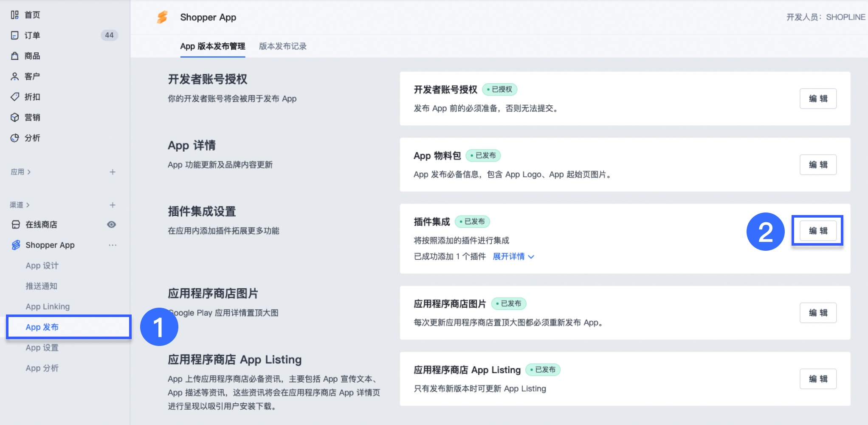Click Shopper App label in sidebar
The height and width of the screenshot is (425, 868).
click(x=50, y=245)
